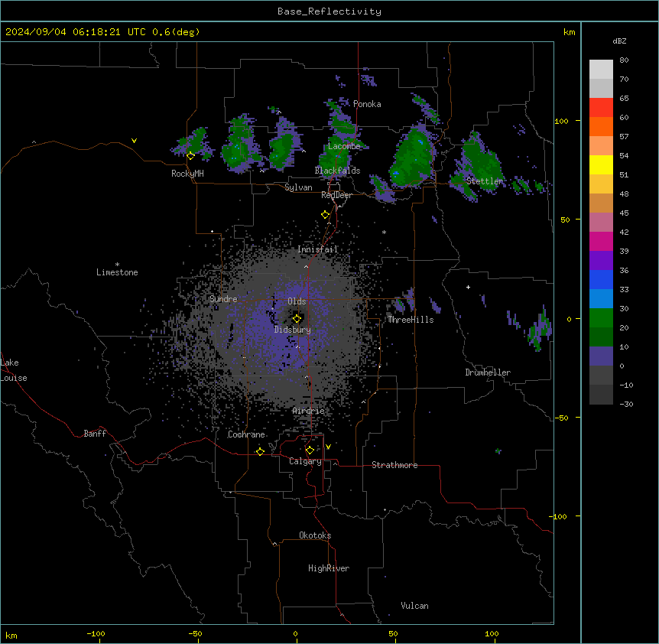659x644 pixels.
Task: Select the HighRiver label
Action: [329, 568]
